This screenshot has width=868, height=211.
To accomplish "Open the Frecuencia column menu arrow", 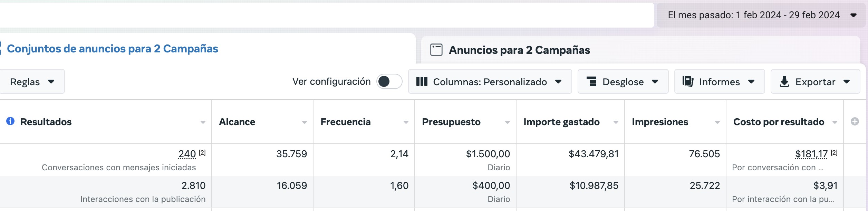I will click(x=406, y=122).
